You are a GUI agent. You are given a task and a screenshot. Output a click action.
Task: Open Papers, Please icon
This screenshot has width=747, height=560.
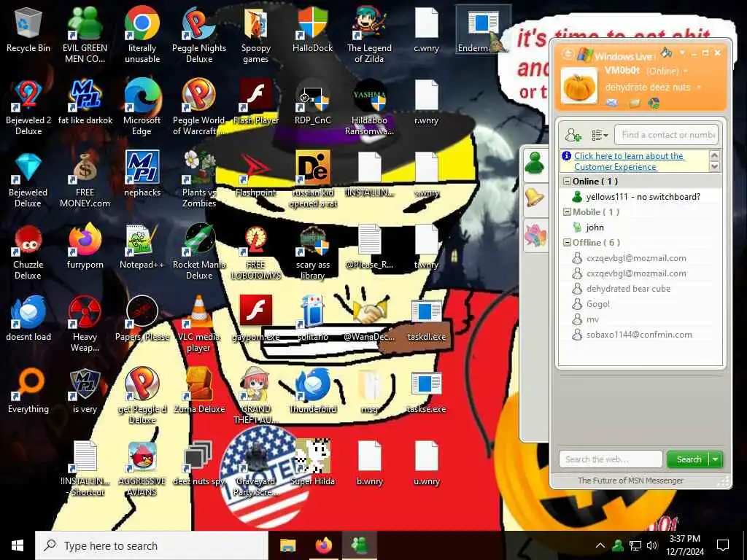142,319
